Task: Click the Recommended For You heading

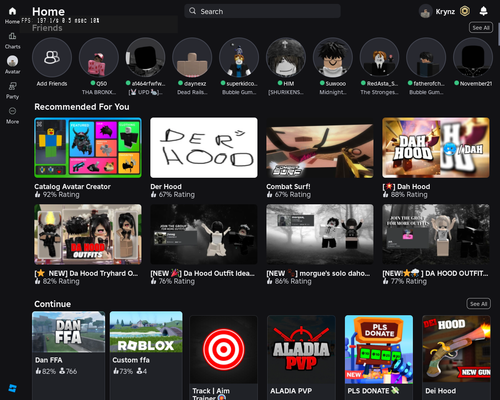Action: click(x=82, y=107)
